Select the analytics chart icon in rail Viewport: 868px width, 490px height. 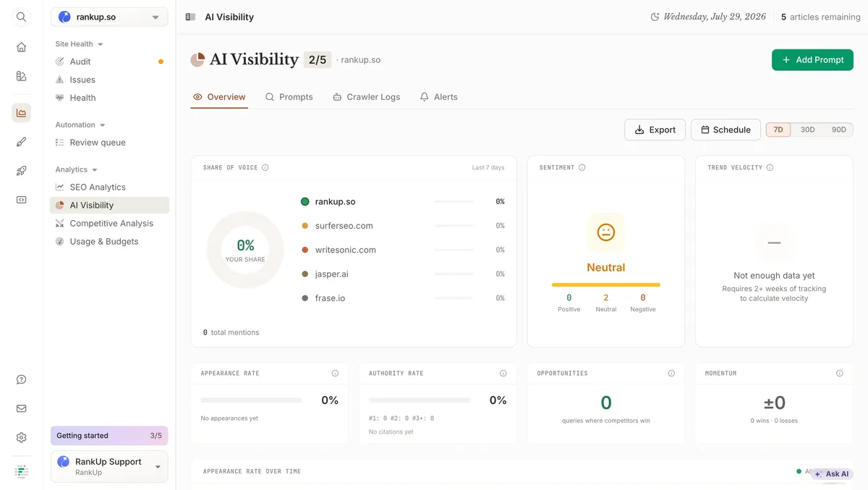(x=21, y=112)
